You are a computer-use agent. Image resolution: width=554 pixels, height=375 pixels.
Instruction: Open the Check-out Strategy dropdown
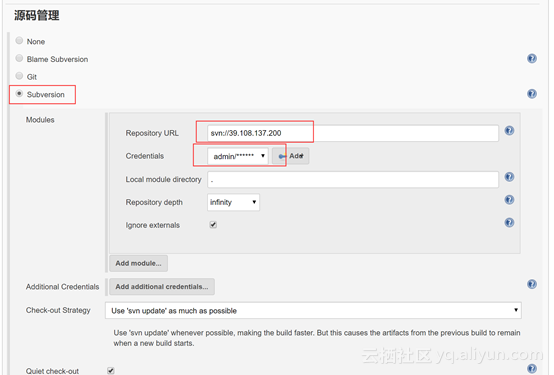(x=313, y=310)
